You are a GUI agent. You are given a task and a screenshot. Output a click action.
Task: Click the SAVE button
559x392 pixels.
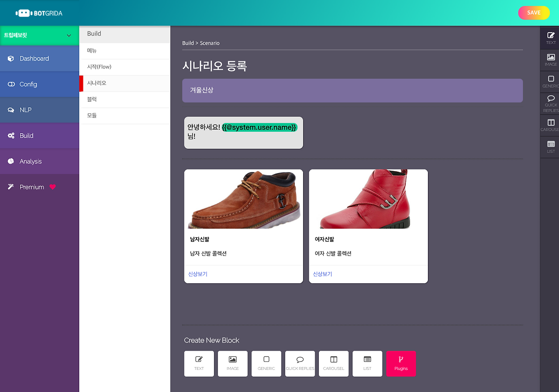[534, 13]
